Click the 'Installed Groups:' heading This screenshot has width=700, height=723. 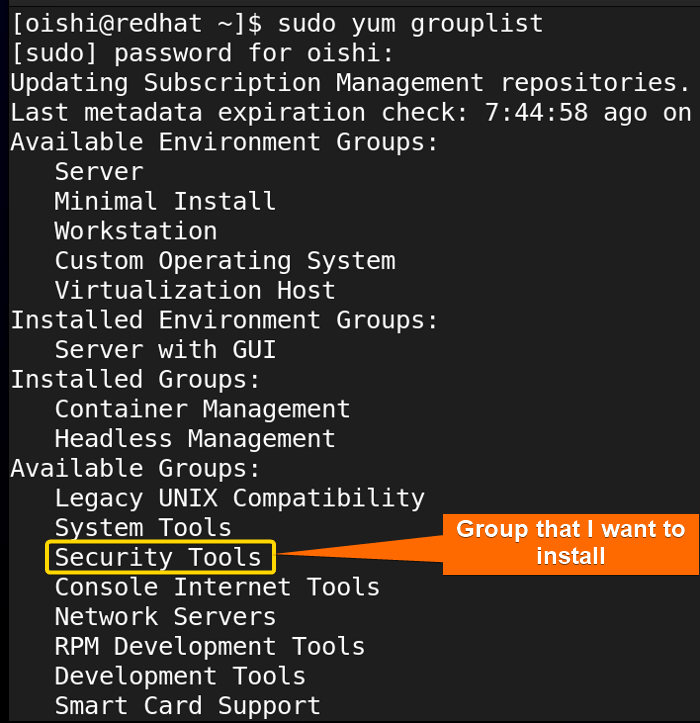pos(136,379)
